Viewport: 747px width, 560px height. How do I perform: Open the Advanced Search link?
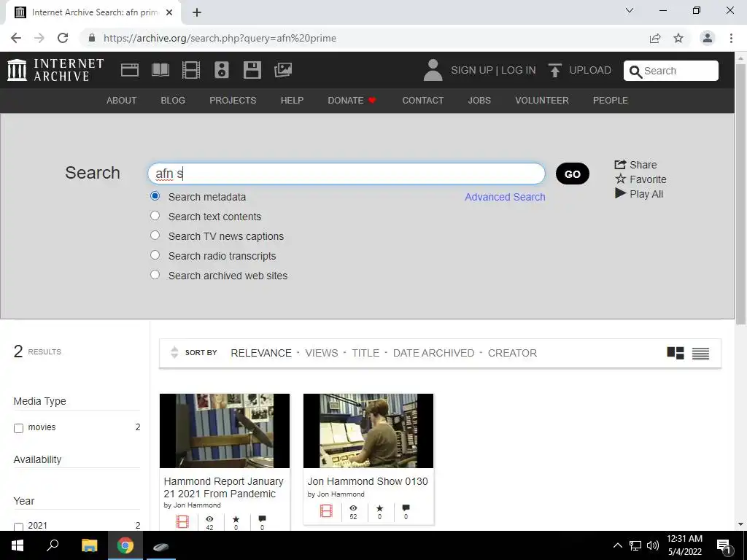point(505,197)
